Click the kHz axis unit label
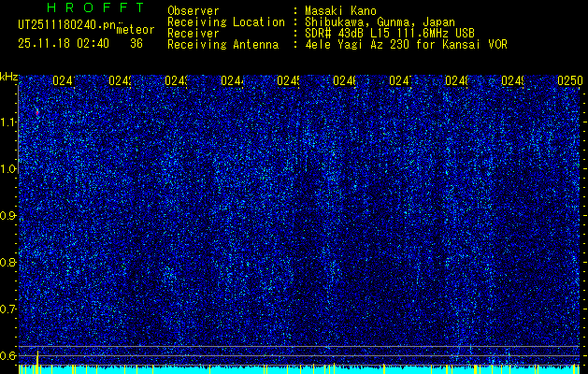The height and width of the screenshot is (374, 588). coord(8,78)
